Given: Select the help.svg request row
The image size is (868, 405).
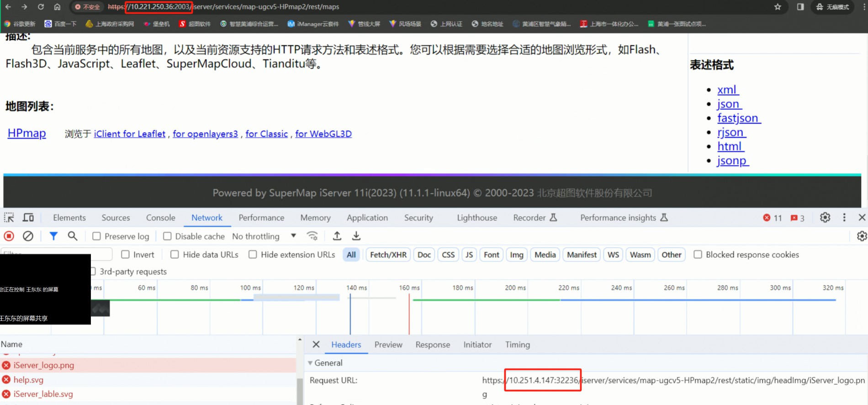Looking at the screenshot, I should click(x=148, y=379).
